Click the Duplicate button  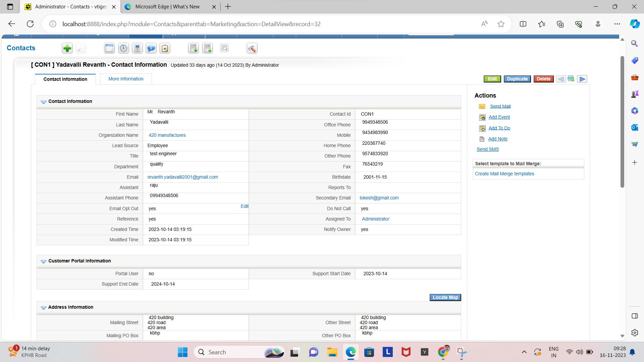(x=517, y=79)
